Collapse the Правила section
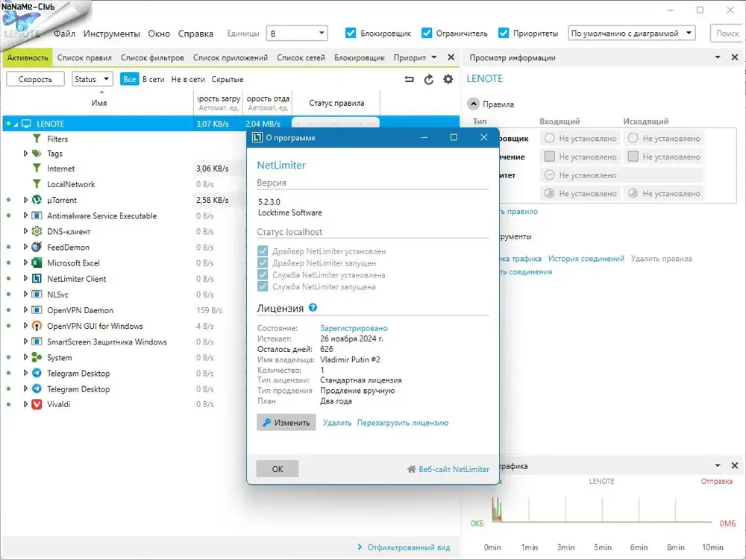Screen dimensions: 746x560 coord(474,104)
